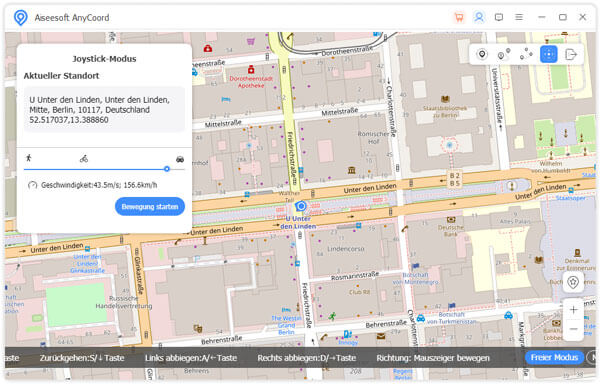
Task: Click the current location address field
Action: pyautogui.click(x=104, y=110)
